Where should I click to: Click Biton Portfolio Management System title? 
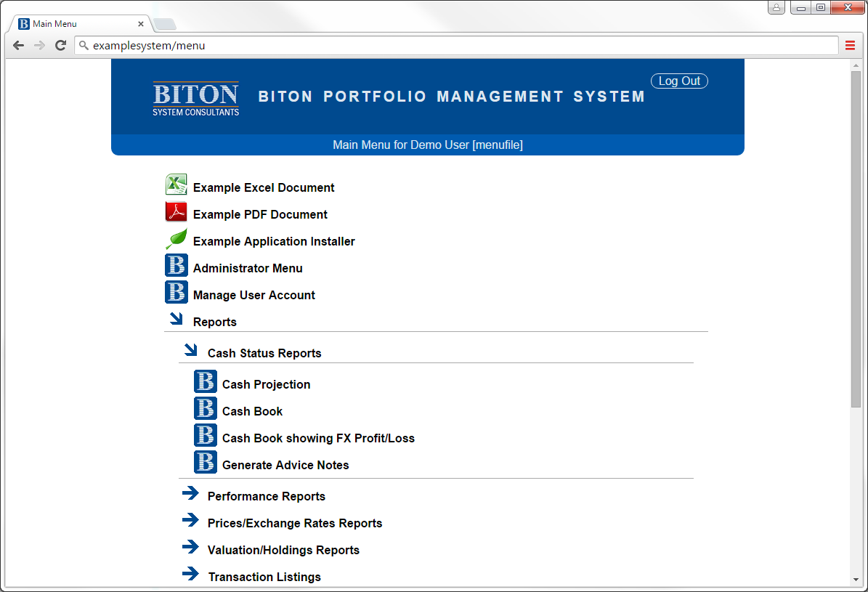452,97
